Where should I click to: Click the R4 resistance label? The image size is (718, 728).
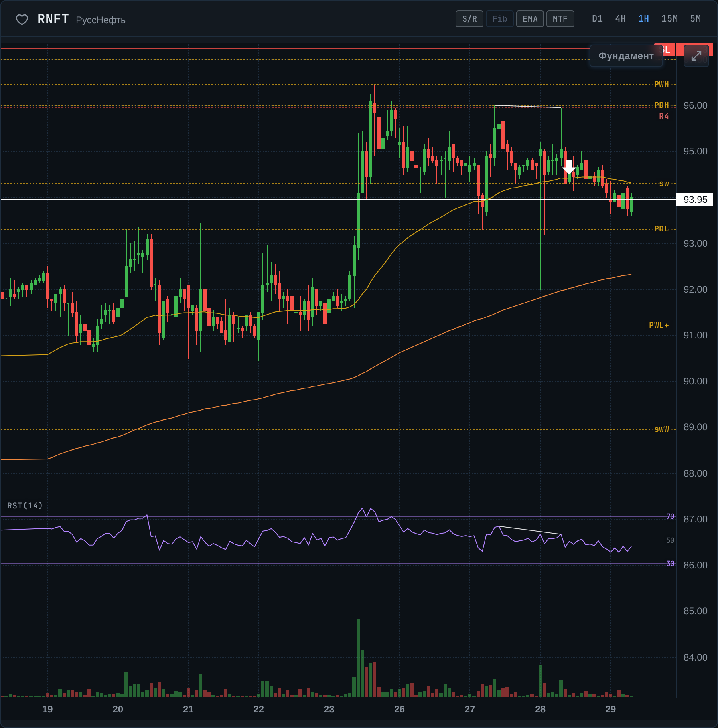tap(664, 116)
